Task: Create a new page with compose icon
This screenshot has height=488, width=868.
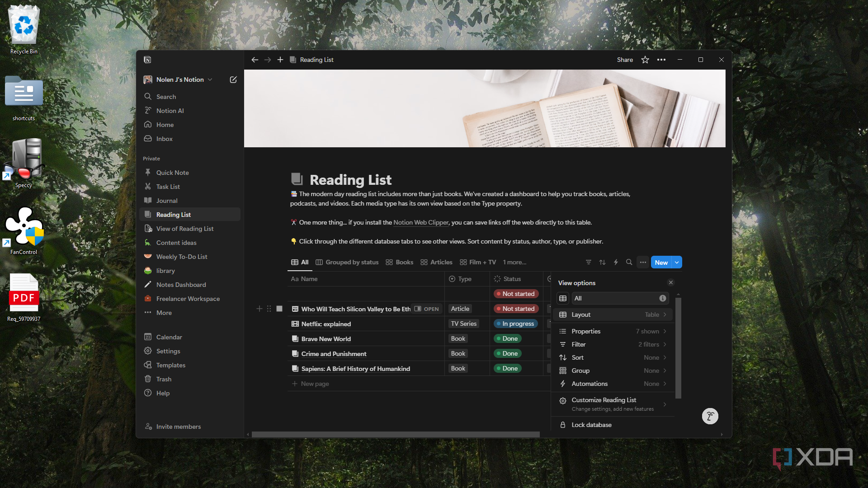Action: (x=233, y=80)
